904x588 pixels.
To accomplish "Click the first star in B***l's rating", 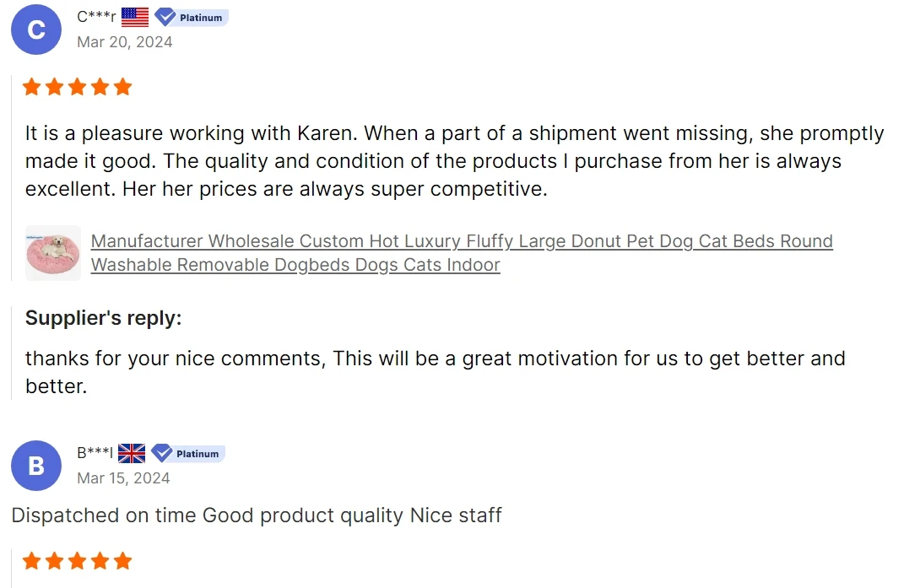I will 32,561.
